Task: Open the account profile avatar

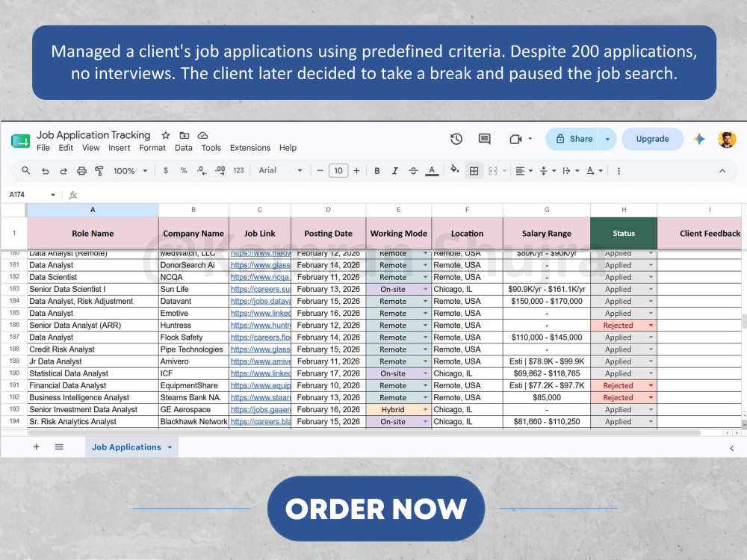Action: 727,139
